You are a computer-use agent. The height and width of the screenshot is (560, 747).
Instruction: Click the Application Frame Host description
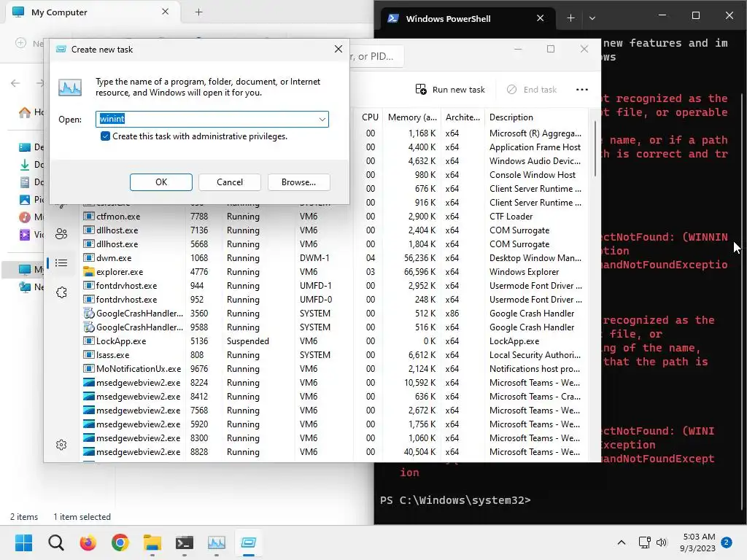tap(535, 147)
